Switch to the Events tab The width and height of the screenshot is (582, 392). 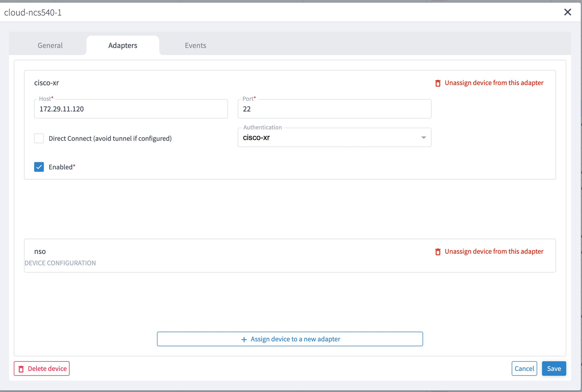(x=195, y=45)
